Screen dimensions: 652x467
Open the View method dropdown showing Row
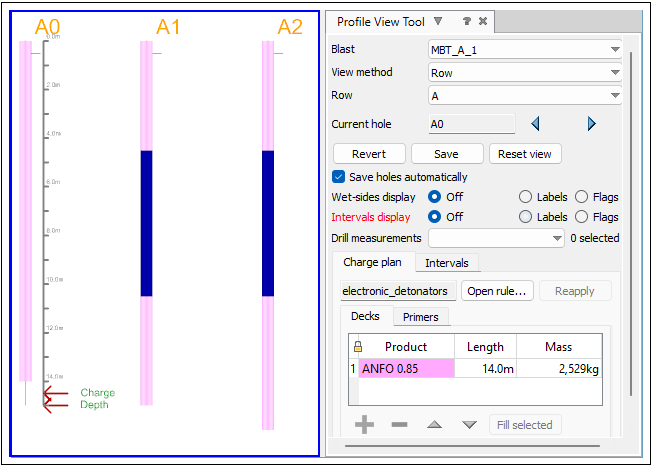coord(525,73)
